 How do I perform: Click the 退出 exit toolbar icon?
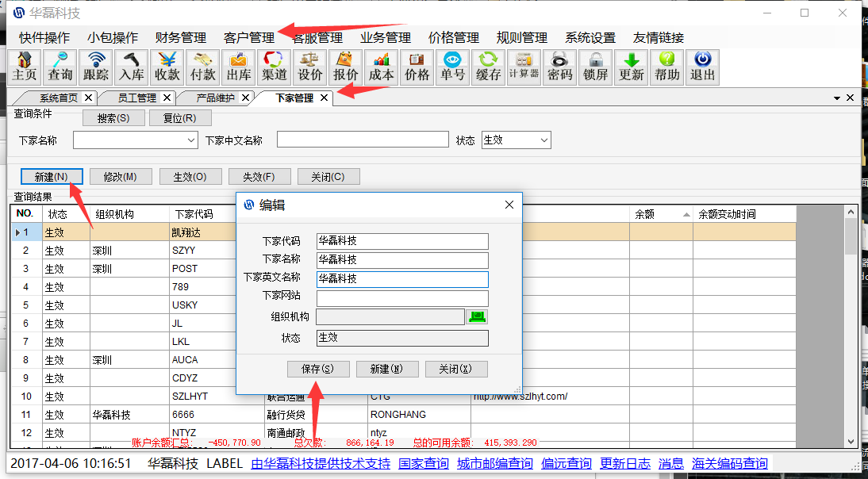coord(702,67)
